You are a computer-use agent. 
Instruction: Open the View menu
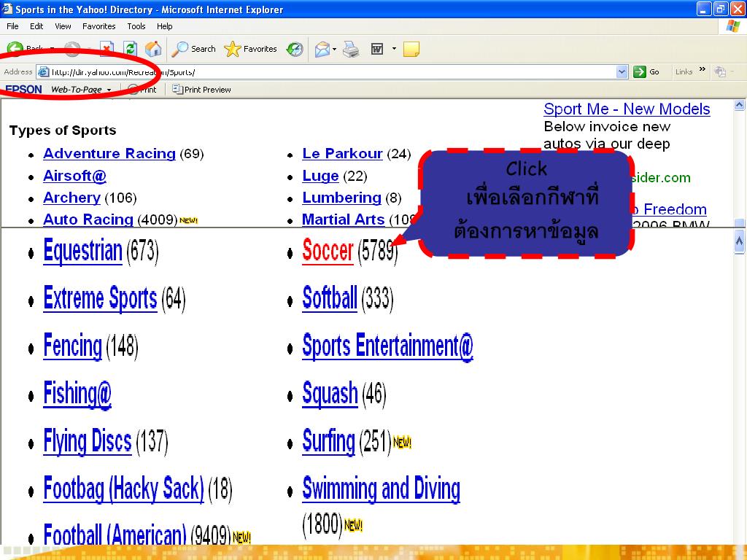(x=63, y=26)
